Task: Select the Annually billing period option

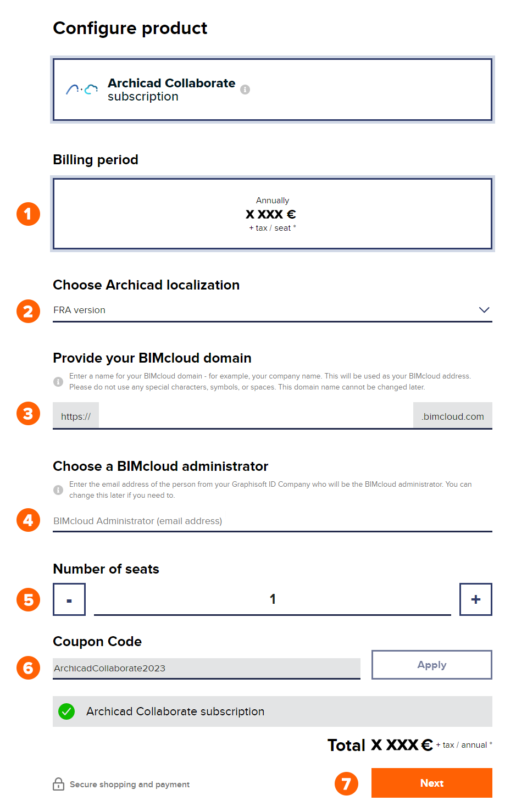Action: point(273,214)
